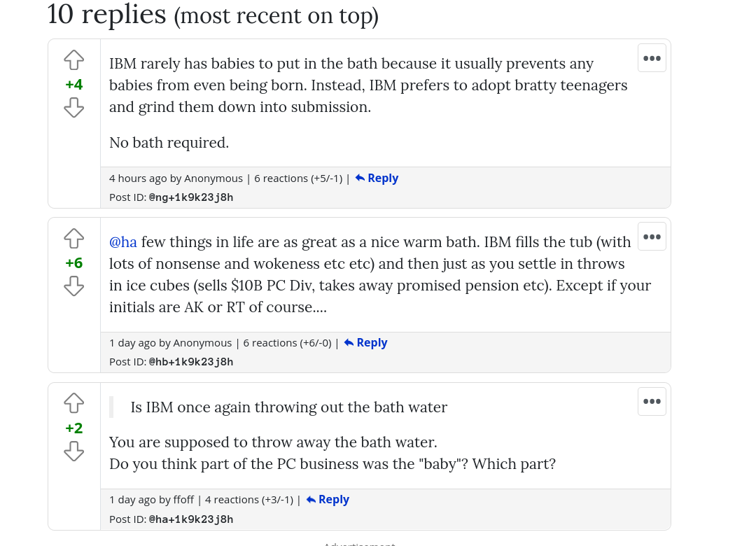Downvote the ffoff reply about bath water
Viewport: 756px width, 546px height.
73,451
